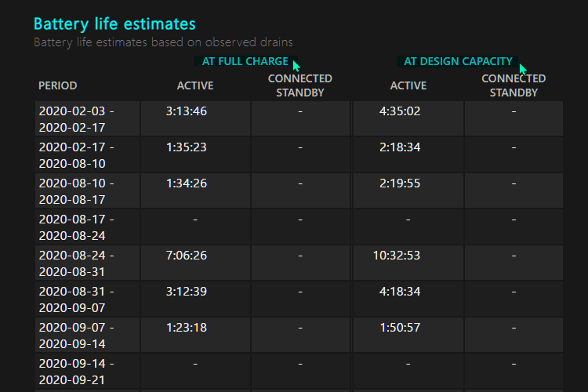Click the 10:32:53 design capacity value
Screen dimensions: 588x392
click(x=397, y=256)
